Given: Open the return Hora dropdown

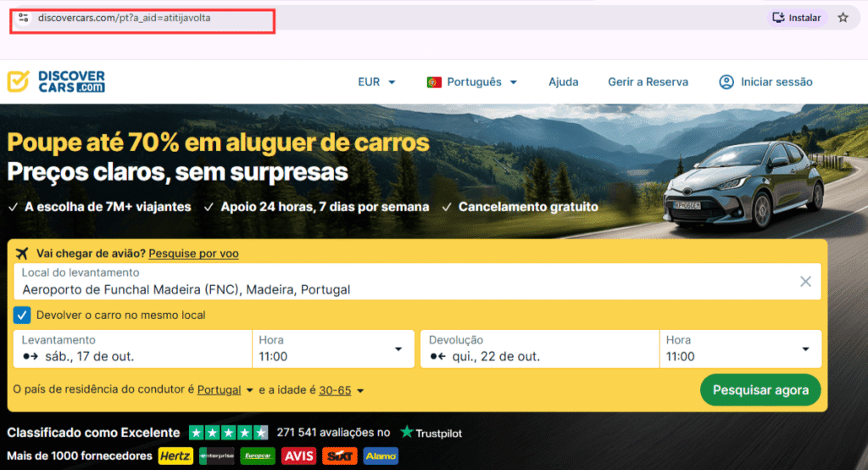Looking at the screenshot, I should click(x=741, y=349).
